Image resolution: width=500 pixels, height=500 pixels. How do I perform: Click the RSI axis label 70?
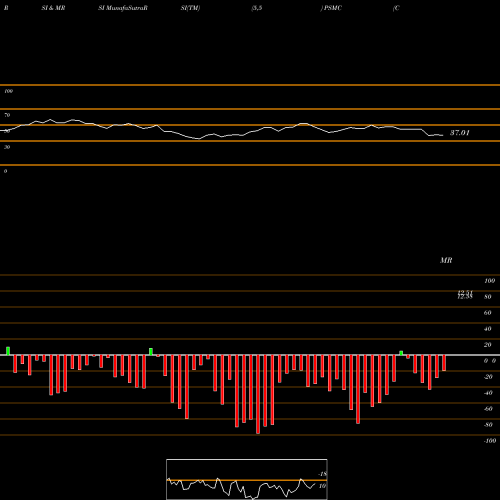pyautogui.click(x=7, y=115)
